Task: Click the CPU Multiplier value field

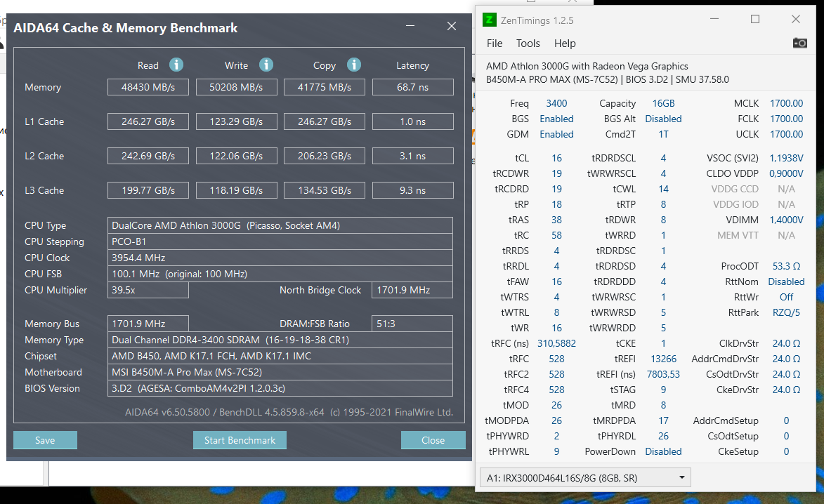Action: pos(148,290)
